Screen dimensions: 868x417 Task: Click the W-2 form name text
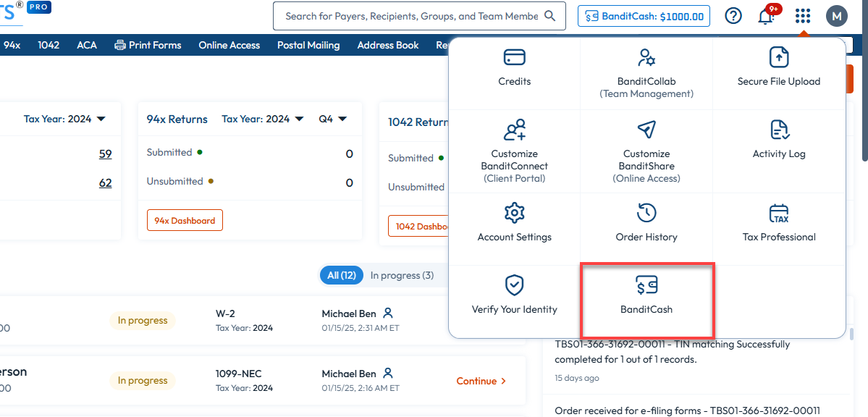coord(225,314)
